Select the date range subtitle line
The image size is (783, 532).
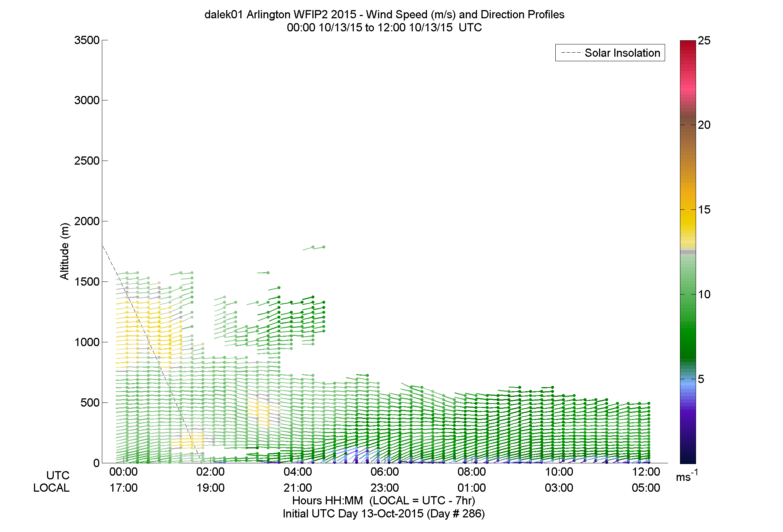tap(384, 28)
